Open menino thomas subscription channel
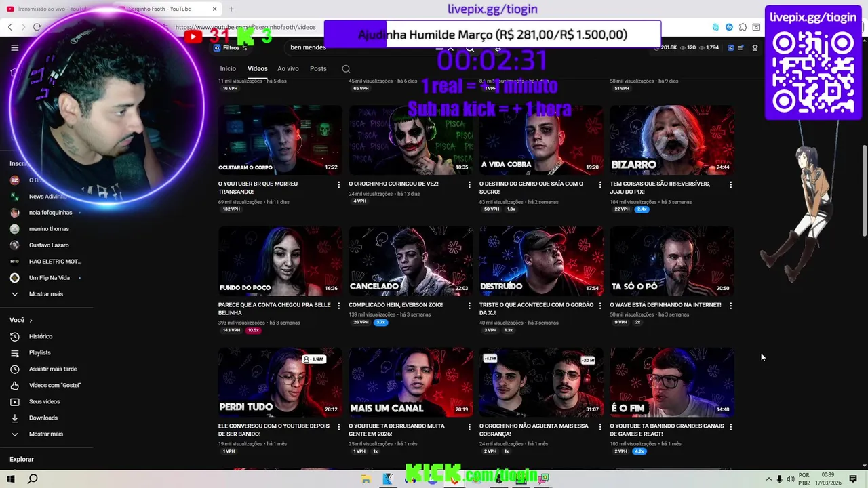The image size is (868, 488). click(49, 229)
